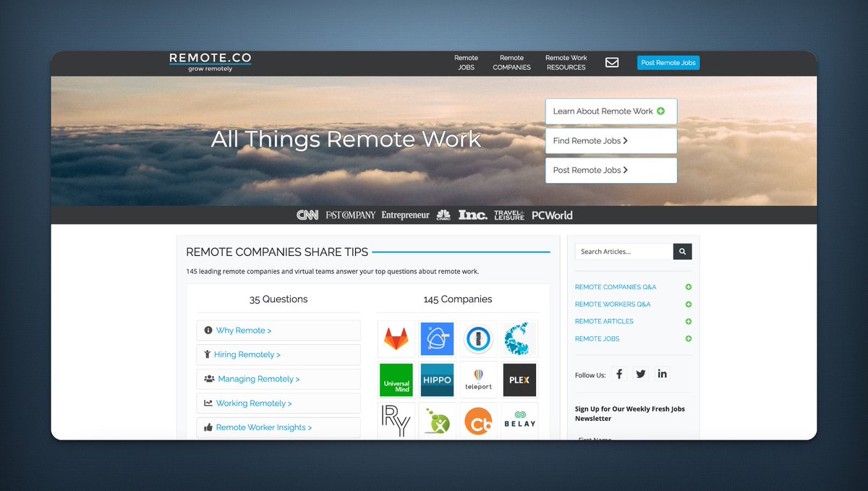Open the Teleport company logo

(478, 380)
